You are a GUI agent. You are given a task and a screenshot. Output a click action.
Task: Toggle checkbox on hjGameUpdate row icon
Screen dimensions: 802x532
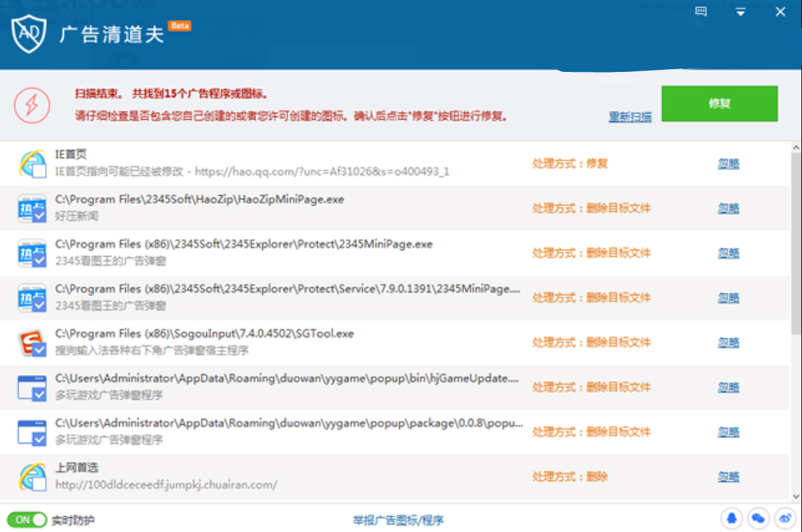[38, 394]
